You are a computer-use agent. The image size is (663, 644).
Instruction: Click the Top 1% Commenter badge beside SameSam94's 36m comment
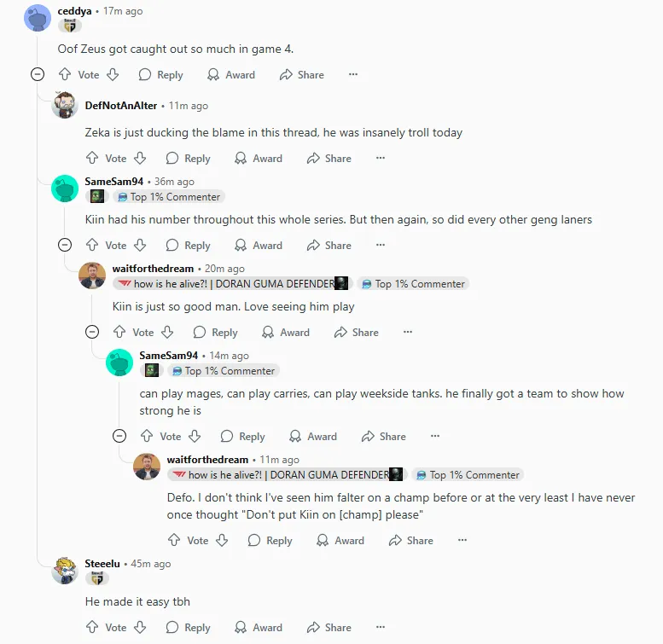[169, 197]
